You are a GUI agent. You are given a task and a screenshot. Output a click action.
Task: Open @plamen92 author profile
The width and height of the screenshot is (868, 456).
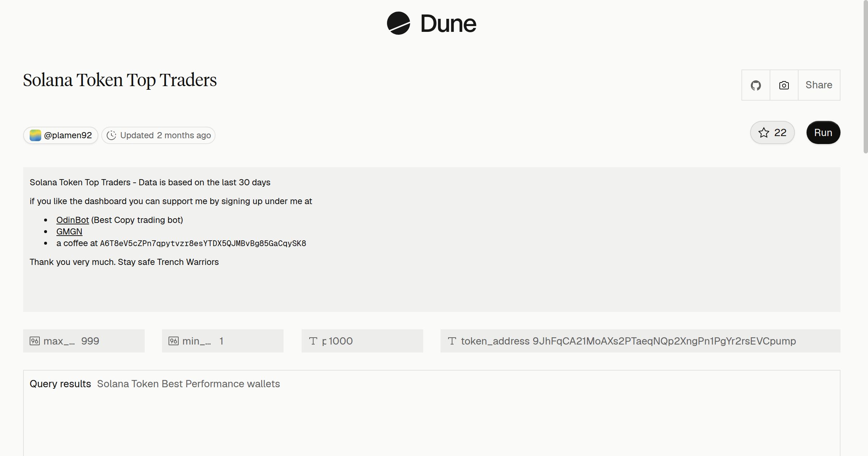61,135
